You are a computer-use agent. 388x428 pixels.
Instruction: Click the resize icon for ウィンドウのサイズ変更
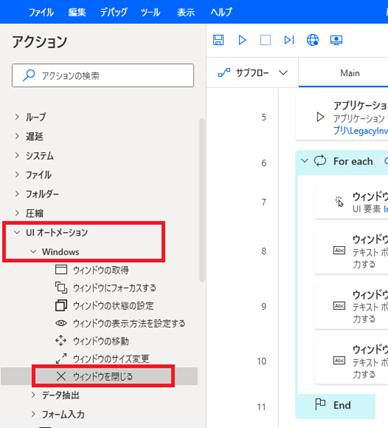click(x=61, y=359)
